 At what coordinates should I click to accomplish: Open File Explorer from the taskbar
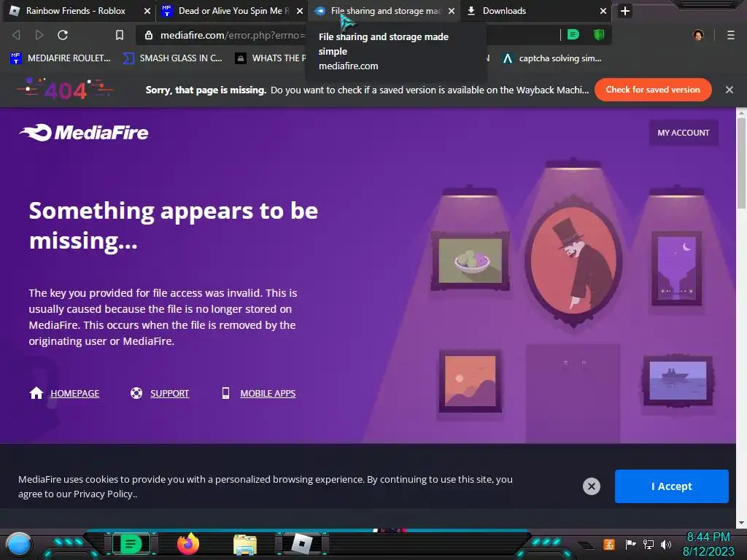coord(245,545)
